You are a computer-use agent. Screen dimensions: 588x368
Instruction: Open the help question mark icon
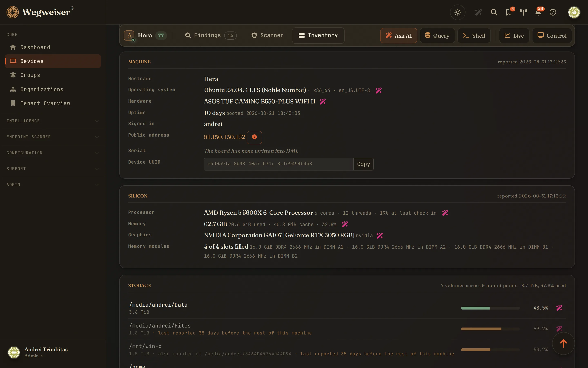[553, 12]
